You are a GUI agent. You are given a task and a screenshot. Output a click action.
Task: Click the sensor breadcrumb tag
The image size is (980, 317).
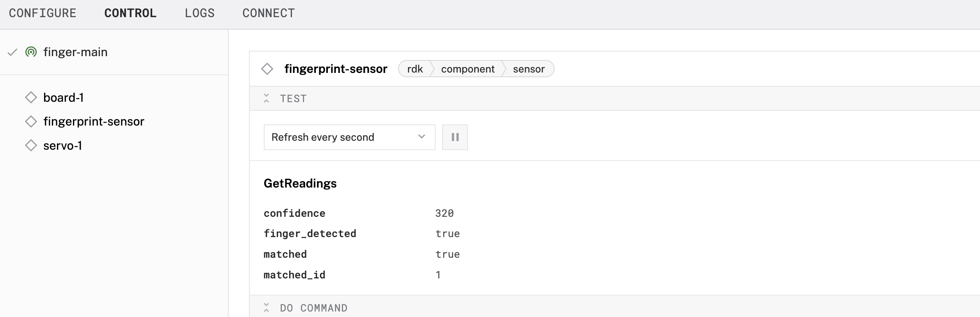click(528, 69)
